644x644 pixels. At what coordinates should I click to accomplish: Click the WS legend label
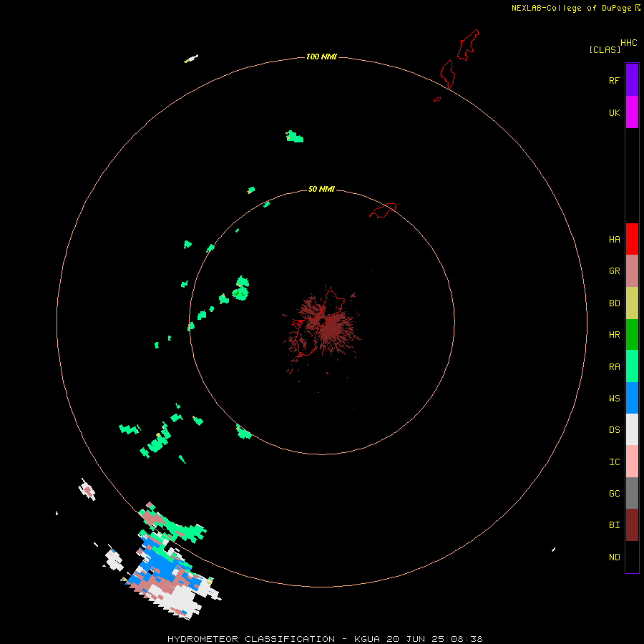tap(614, 398)
